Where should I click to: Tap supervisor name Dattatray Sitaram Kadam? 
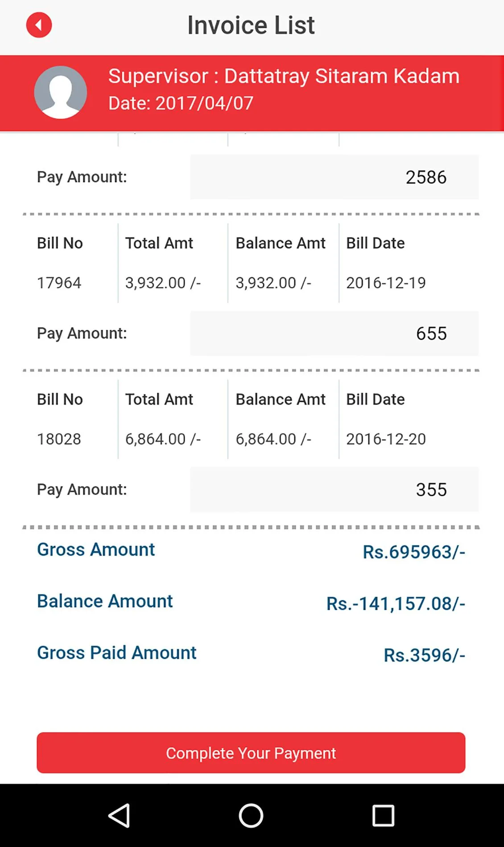click(x=342, y=76)
